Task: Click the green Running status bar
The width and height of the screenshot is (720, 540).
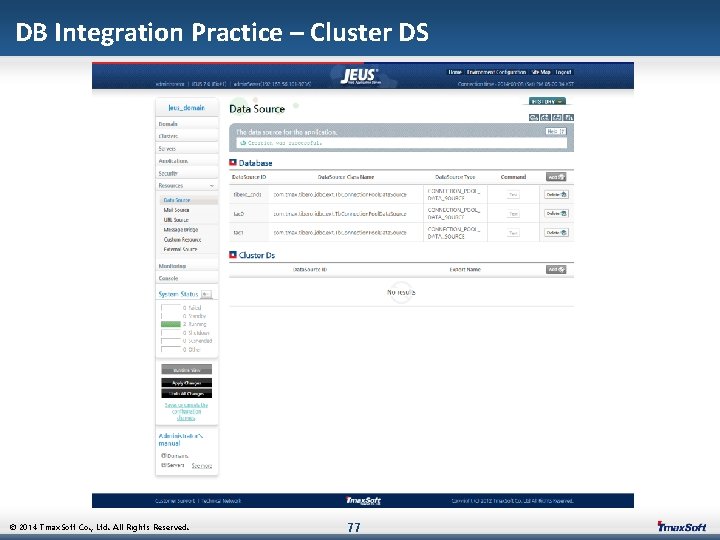Action: click(170, 324)
